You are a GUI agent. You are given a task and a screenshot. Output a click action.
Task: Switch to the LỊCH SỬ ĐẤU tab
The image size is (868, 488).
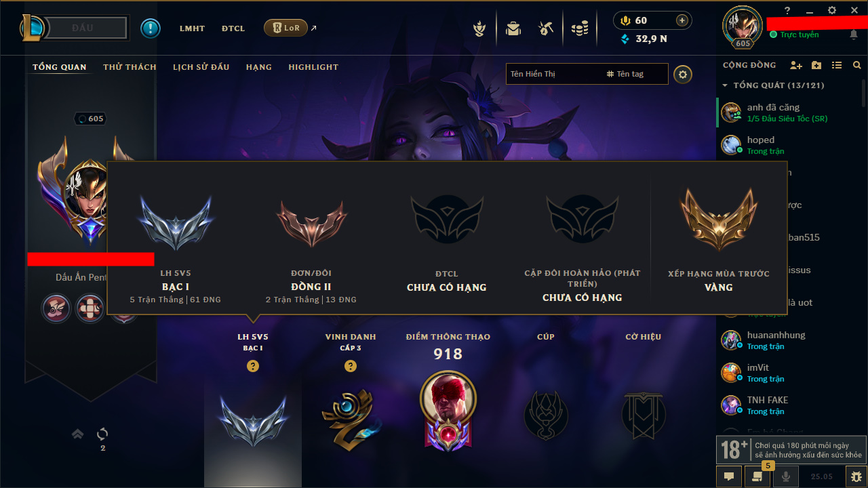[201, 67]
